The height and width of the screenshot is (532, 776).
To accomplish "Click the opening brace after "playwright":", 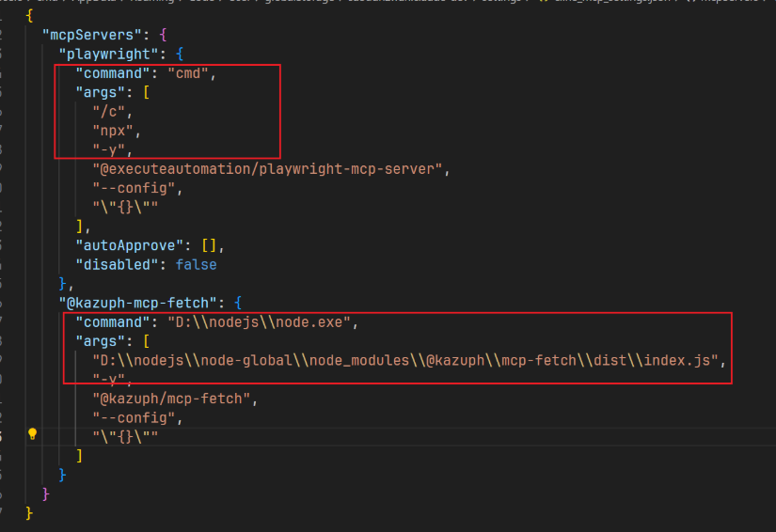I will pyautogui.click(x=180, y=55).
